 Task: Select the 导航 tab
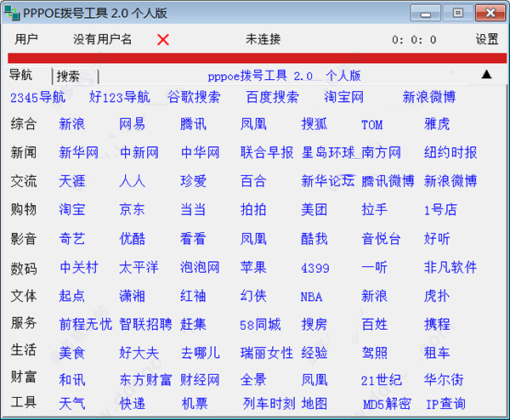22,75
